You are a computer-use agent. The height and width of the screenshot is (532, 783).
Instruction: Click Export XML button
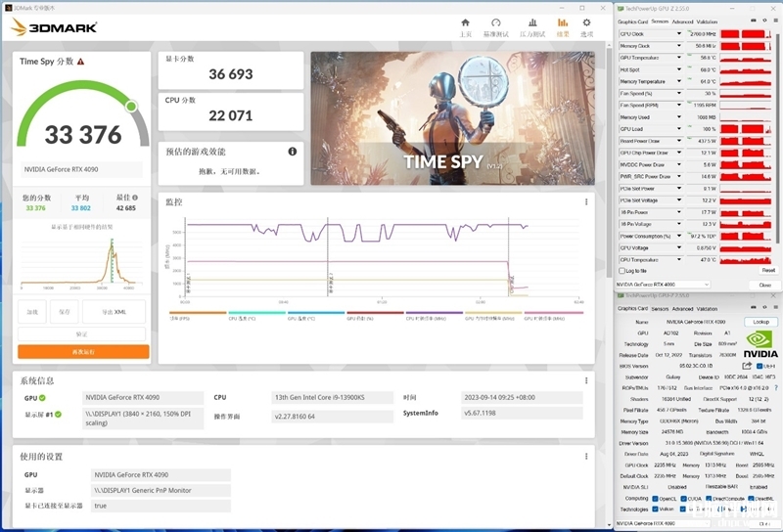pos(114,312)
